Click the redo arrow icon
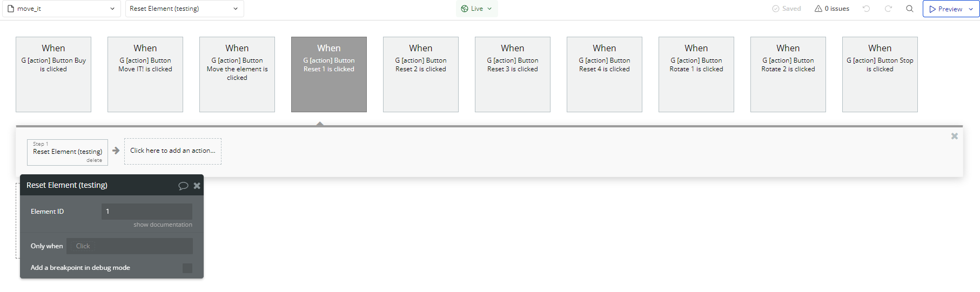Image resolution: width=980 pixels, height=292 pixels. pos(888,9)
